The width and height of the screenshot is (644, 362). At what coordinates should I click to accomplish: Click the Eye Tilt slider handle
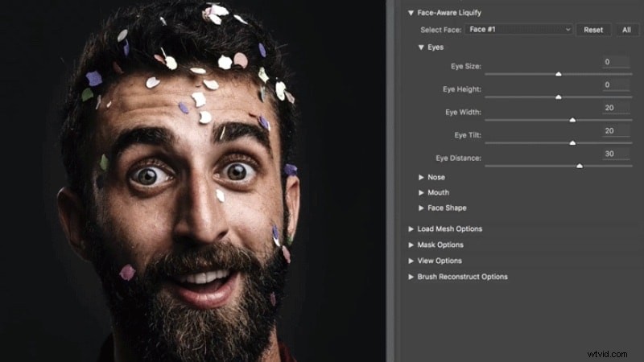572,142
